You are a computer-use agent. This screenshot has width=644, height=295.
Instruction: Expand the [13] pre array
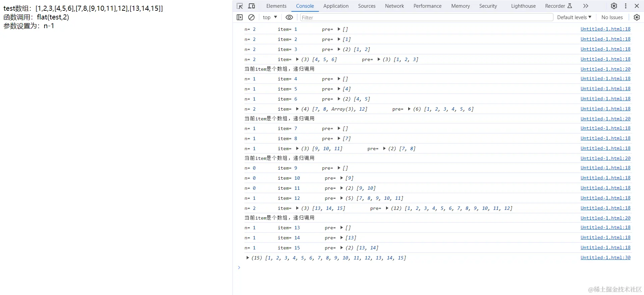coord(342,238)
